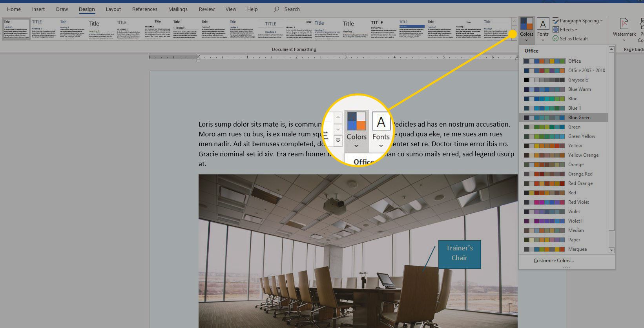
Task: Select the first style set thumbnail
Action: tap(16, 29)
